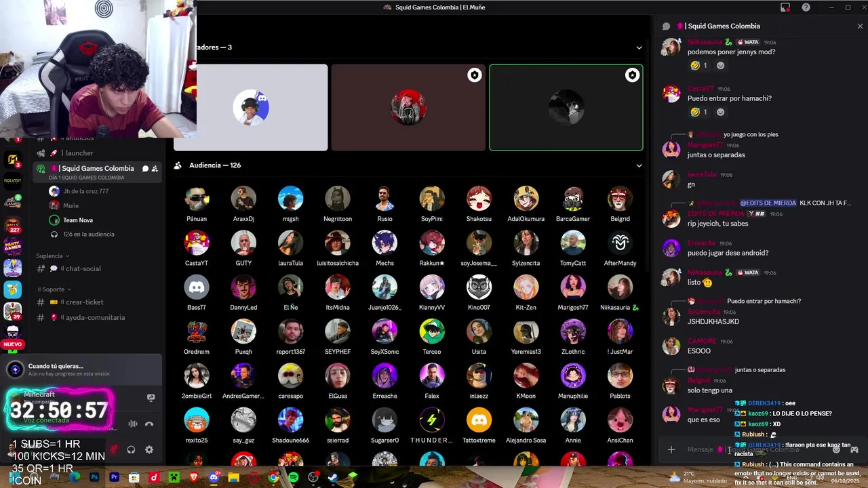Image resolution: width=868 pixels, height=488 pixels.
Task: Click the middle speaker tile with red avatar
Action: 408,107
